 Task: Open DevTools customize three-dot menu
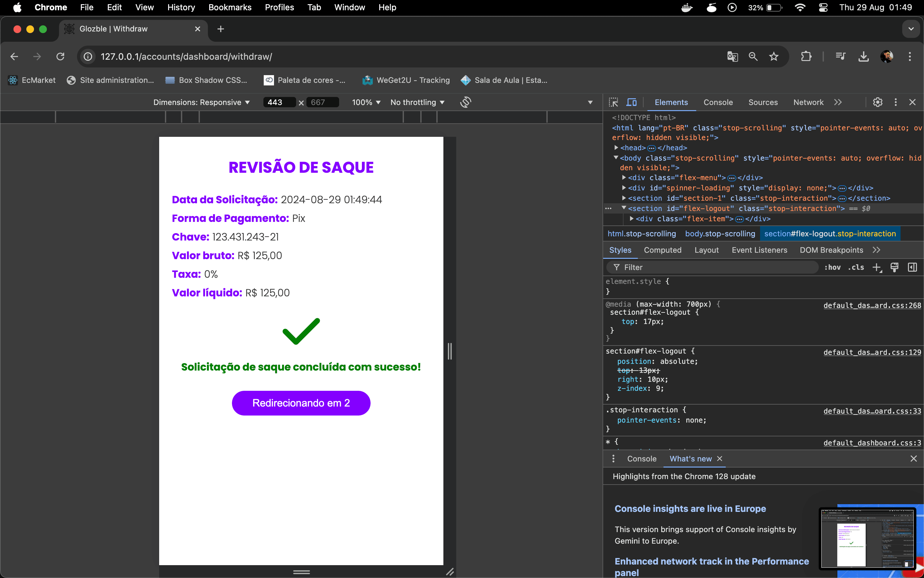(x=895, y=102)
